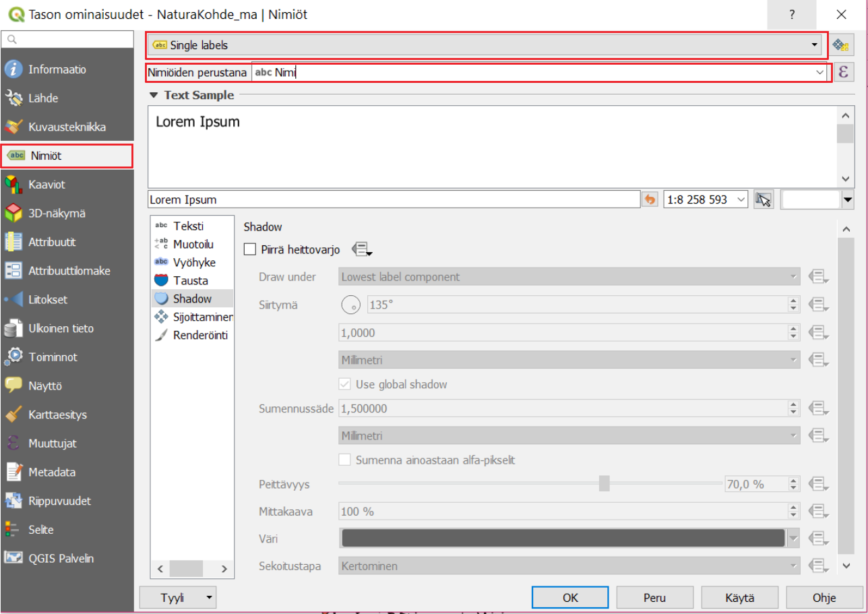The height and width of the screenshot is (614, 868).
Task: Switch to the Teksti label settings tab
Action: coord(188,226)
